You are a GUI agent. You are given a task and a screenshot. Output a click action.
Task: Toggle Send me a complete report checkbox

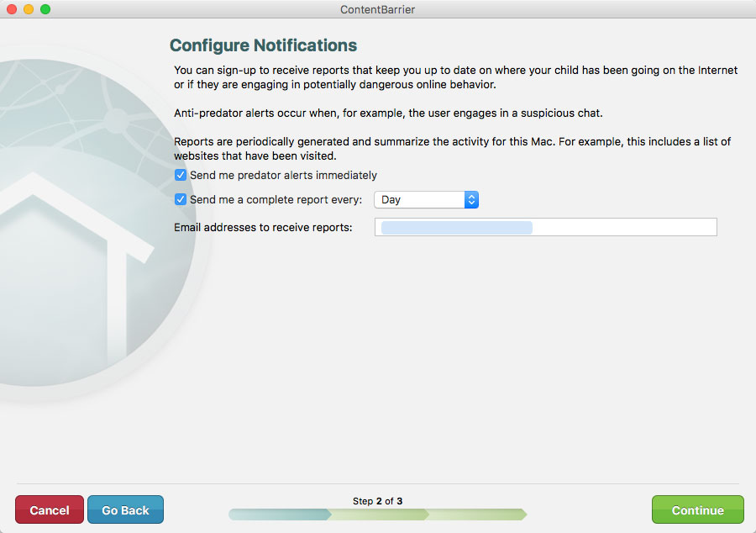[181, 199]
